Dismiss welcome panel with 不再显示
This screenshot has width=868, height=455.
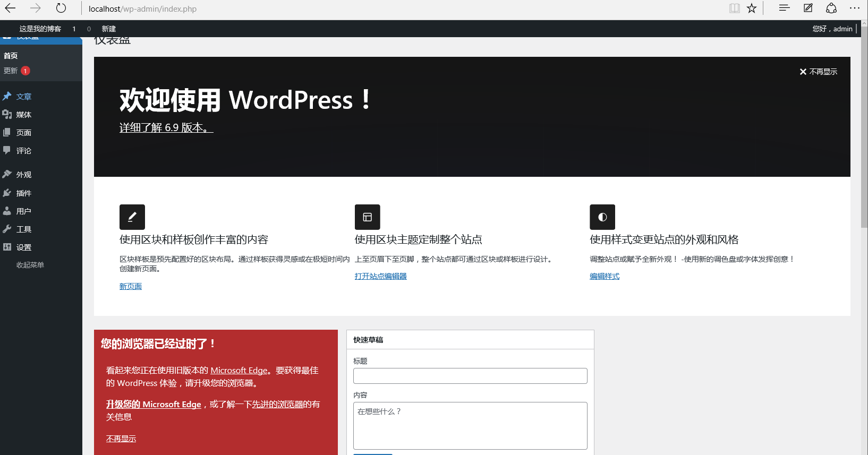(x=818, y=72)
